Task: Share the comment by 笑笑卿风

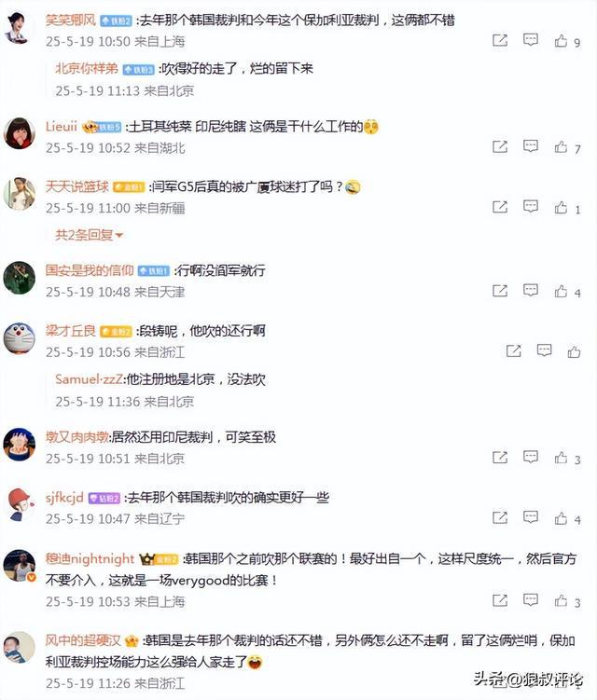Action: 500,40
